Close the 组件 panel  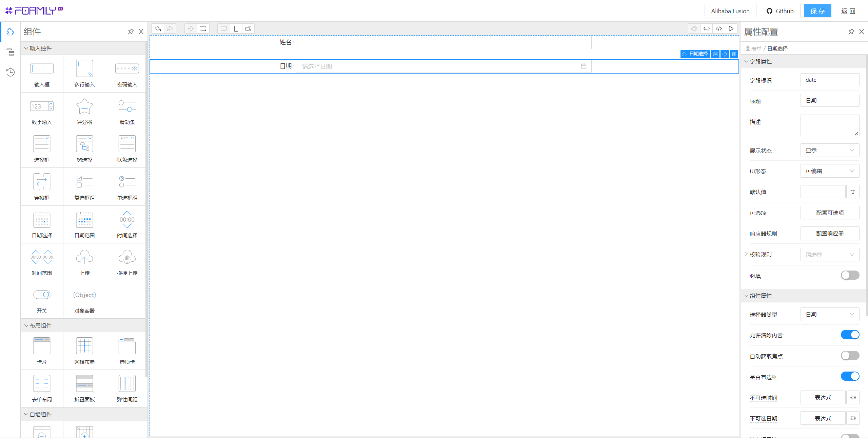(141, 32)
